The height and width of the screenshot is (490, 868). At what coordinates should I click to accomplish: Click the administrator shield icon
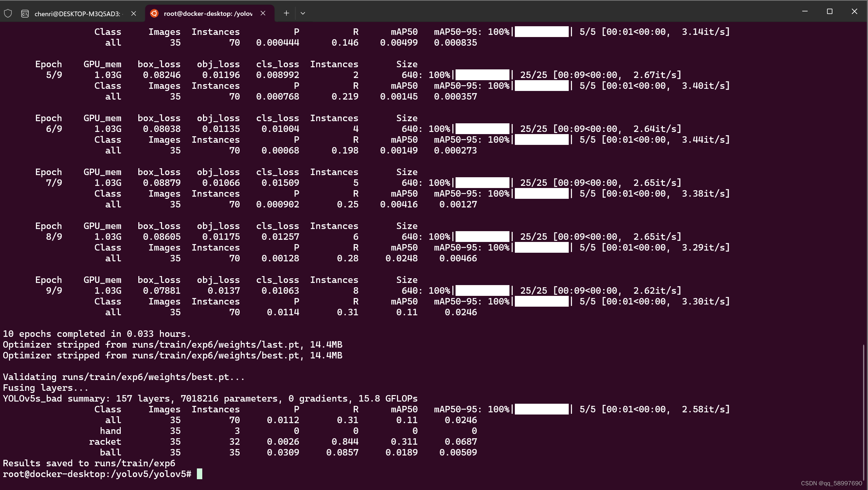pyautogui.click(x=8, y=14)
